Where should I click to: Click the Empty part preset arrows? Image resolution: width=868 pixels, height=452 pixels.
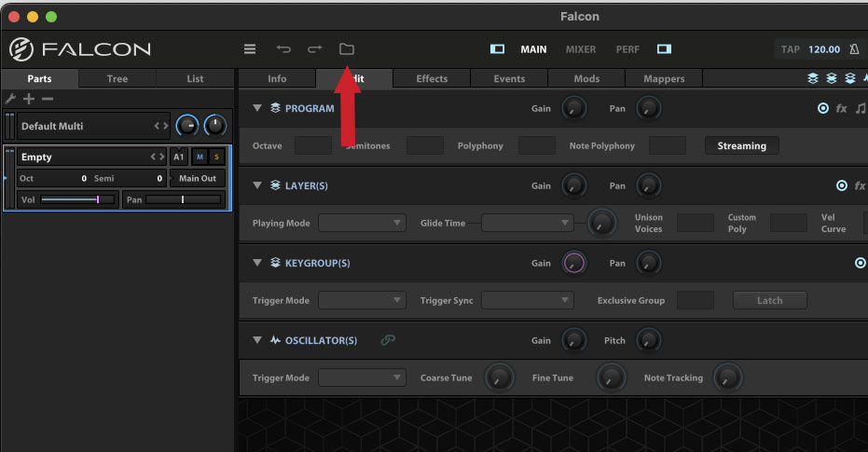point(158,158)
